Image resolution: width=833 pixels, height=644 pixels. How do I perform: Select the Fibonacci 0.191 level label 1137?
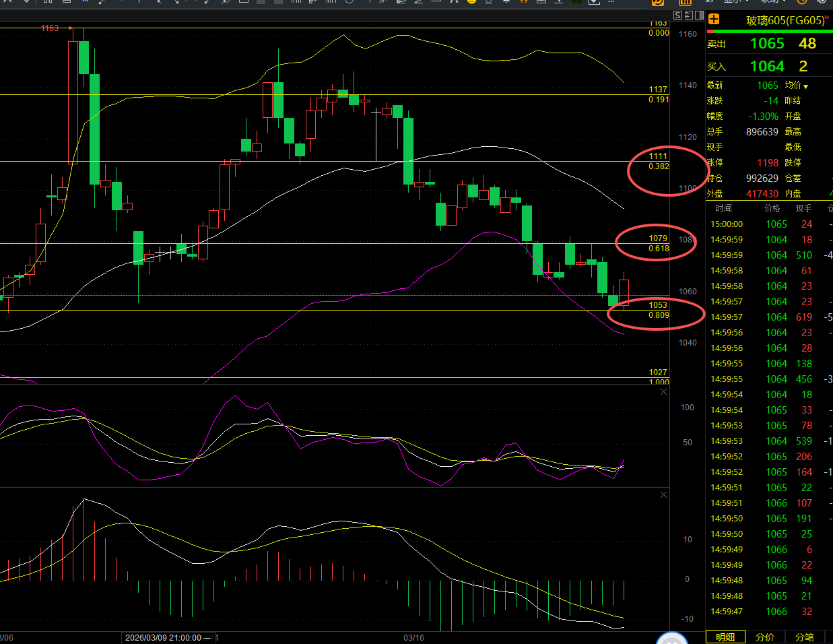[658, 90]
